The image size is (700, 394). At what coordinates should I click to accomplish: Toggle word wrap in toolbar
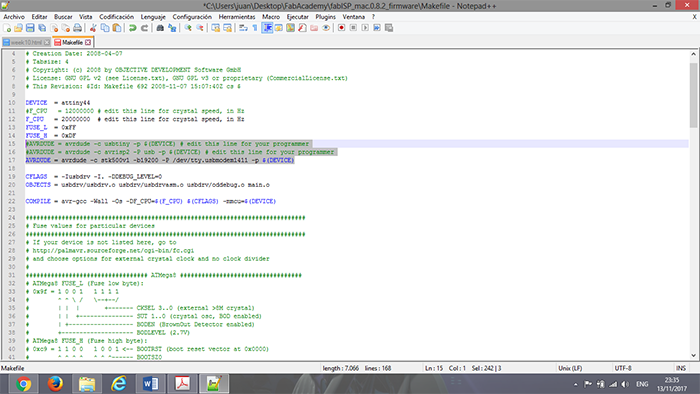(x=243, y=28)
